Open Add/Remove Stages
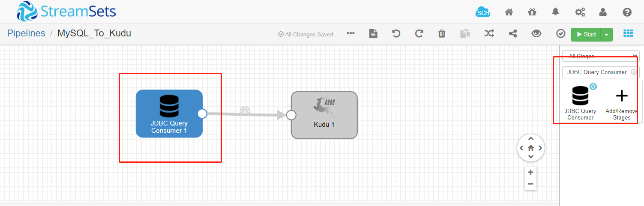 coord(621,103)
